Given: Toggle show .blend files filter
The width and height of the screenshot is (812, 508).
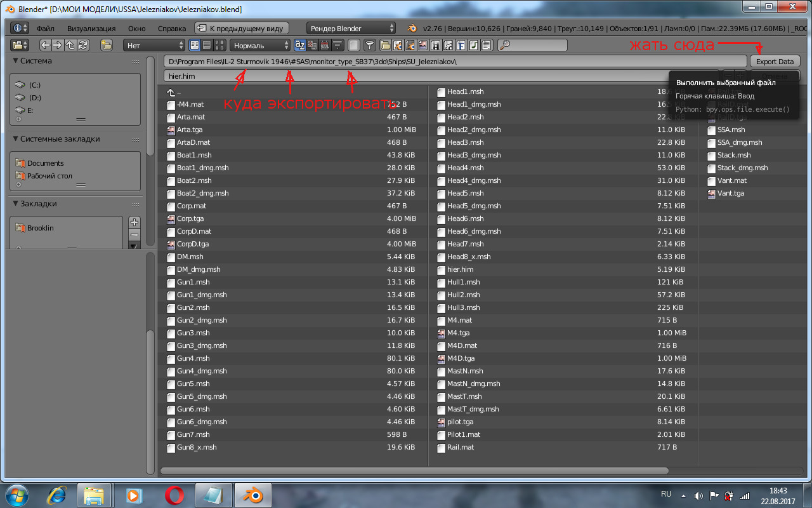Looking at the screenshot, I should pos(398,45).
